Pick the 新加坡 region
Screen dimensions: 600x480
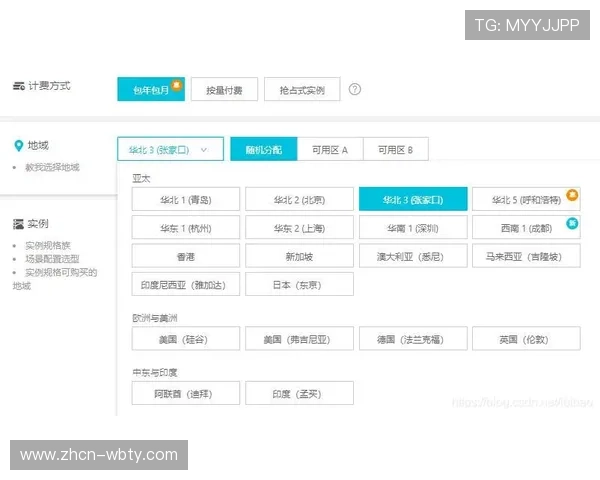(299, 256)
